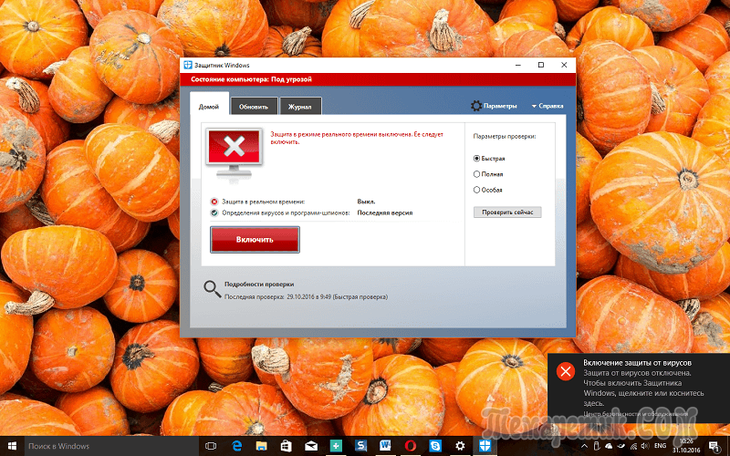The height and width of the screenshot is (456, 730).
Task: Open Windows Store from taskbar
Action: pyautogui.click(x=286, y=446)
